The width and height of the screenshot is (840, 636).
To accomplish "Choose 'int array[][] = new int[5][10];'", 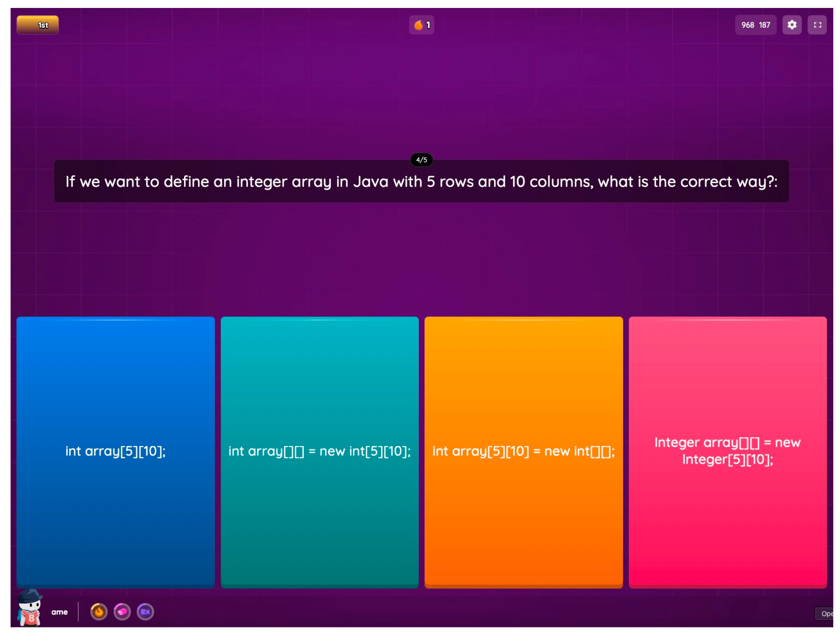I will [319, 451].
